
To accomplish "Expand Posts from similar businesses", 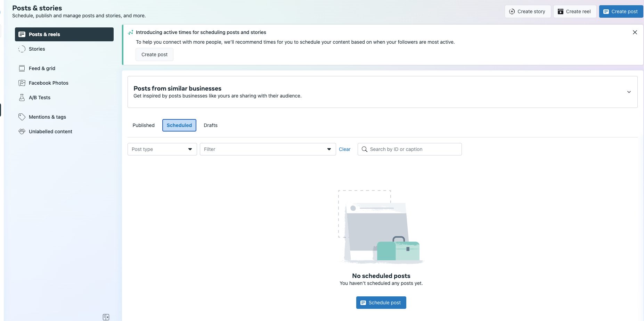I will pyautogui.click(x=629, y=92).
